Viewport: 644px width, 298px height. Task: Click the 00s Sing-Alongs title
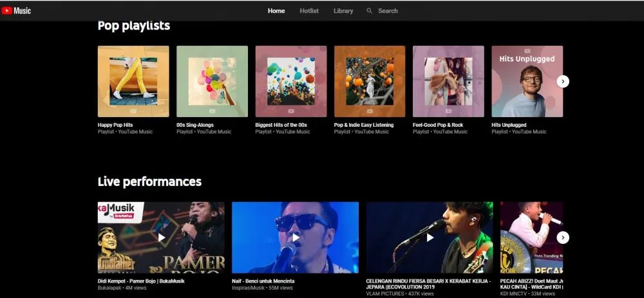tap(195, 125)
